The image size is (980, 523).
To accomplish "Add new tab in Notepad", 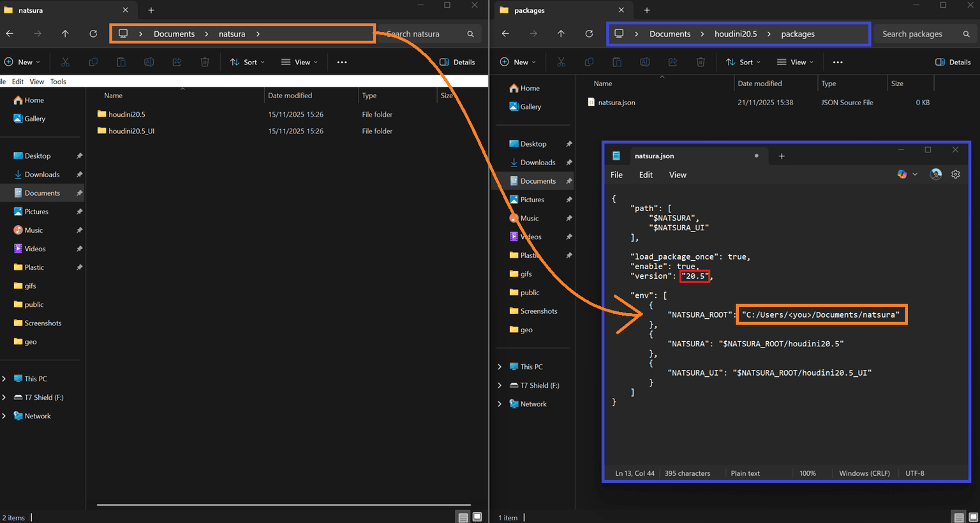I will [782, 156].
